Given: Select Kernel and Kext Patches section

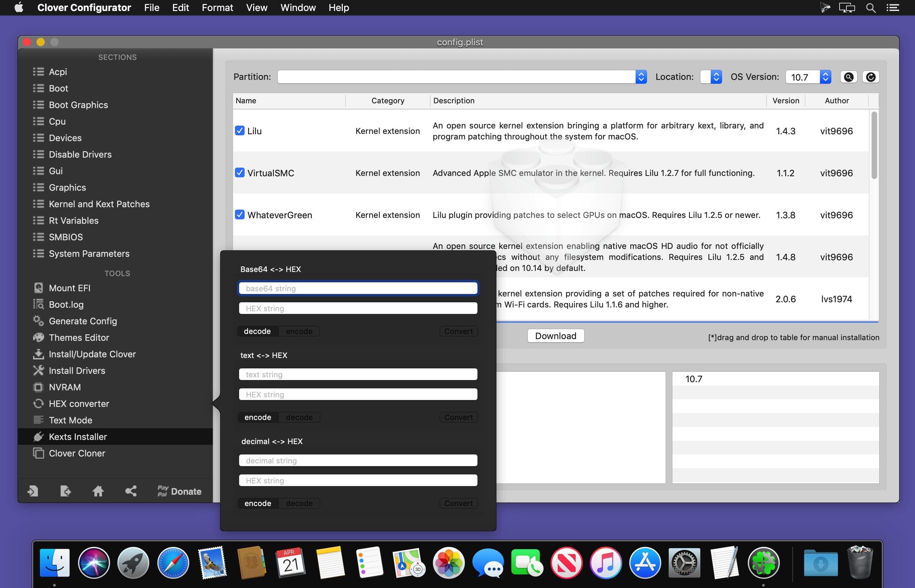Looking at the screenshot, I should [x=99, y=204].
